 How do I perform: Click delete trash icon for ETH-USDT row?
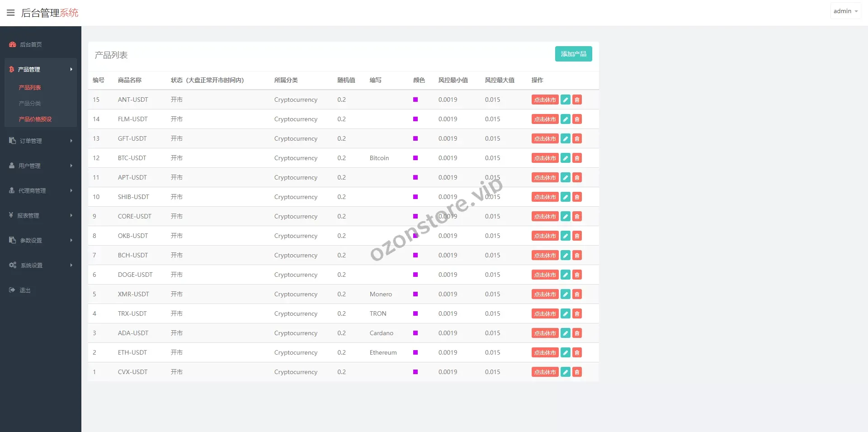(577, 353)
